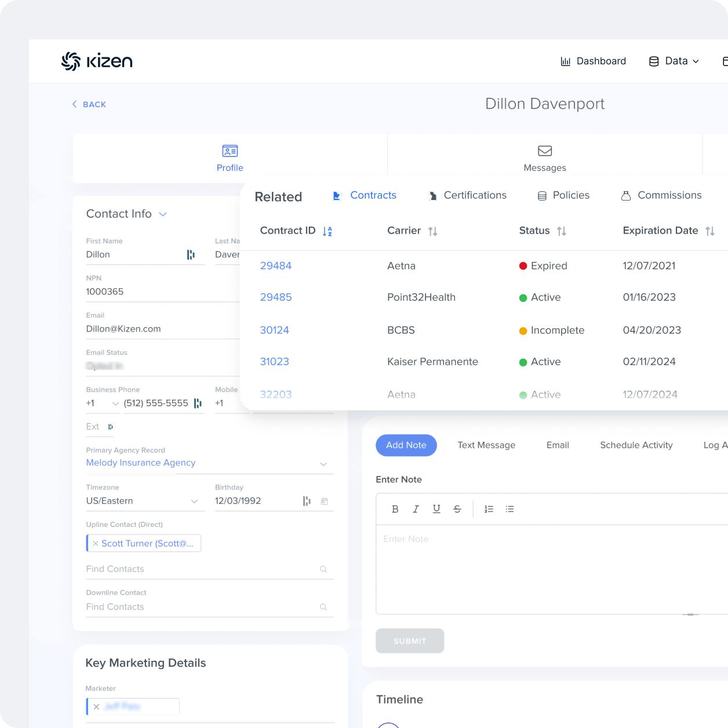Open the Data navigation dropdown
This screenshot has height=728, width=728.
674,61
